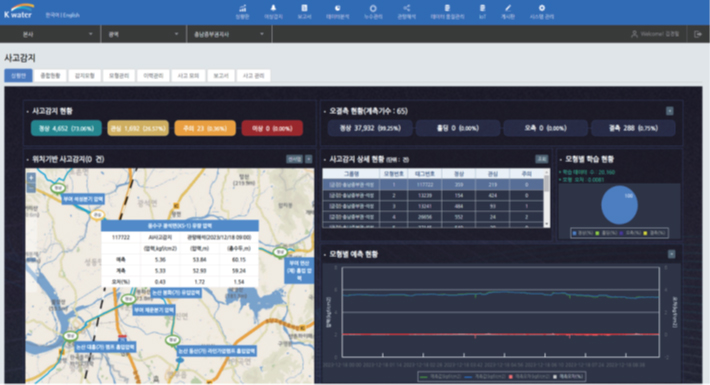The width and height of the screenshot is (710, 385).
Task: Select the 보고서 tab under 사고감지
Action: (221, 76)
